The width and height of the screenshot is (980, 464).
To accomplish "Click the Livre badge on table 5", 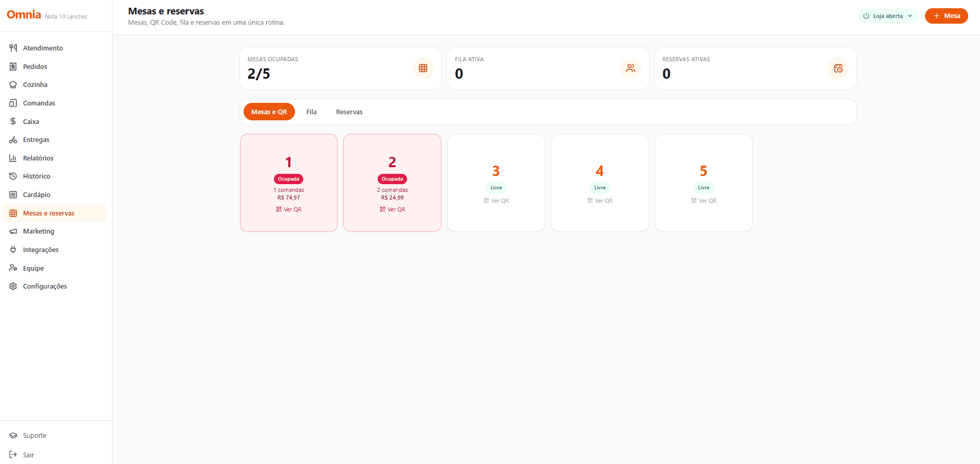I will point(704,188).
